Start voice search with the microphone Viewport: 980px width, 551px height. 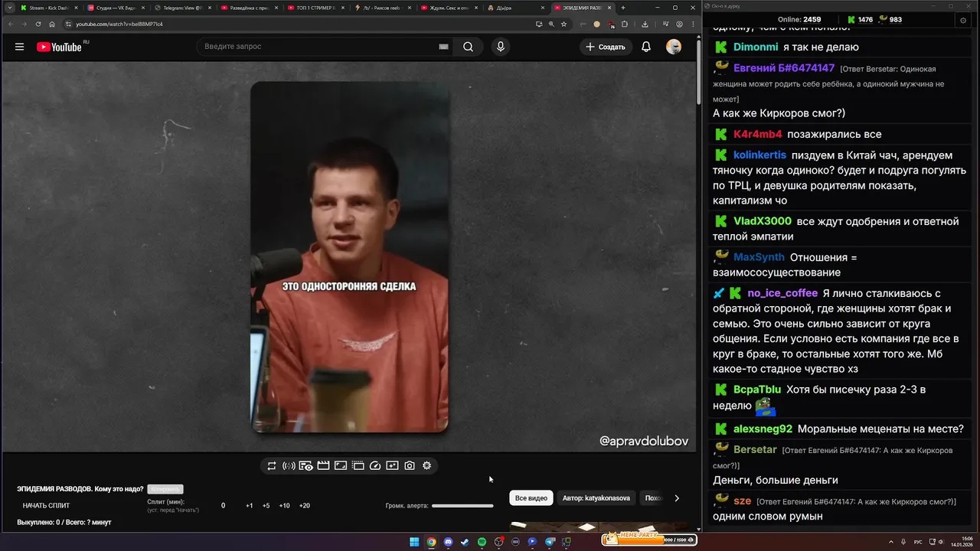click(501, 47)
